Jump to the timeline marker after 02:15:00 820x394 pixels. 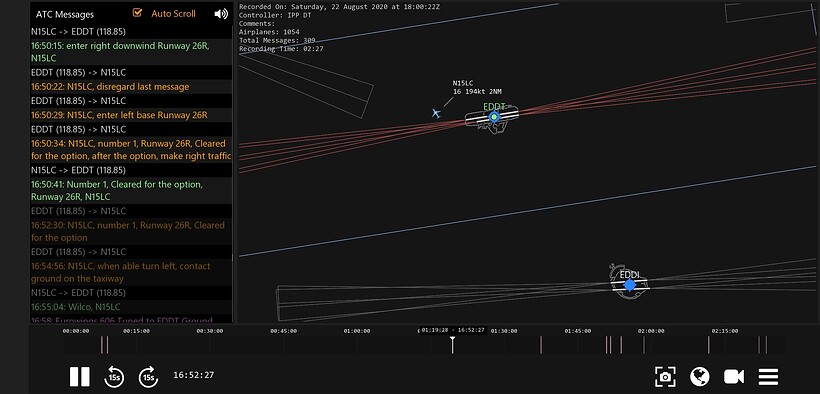pos(759,345)
